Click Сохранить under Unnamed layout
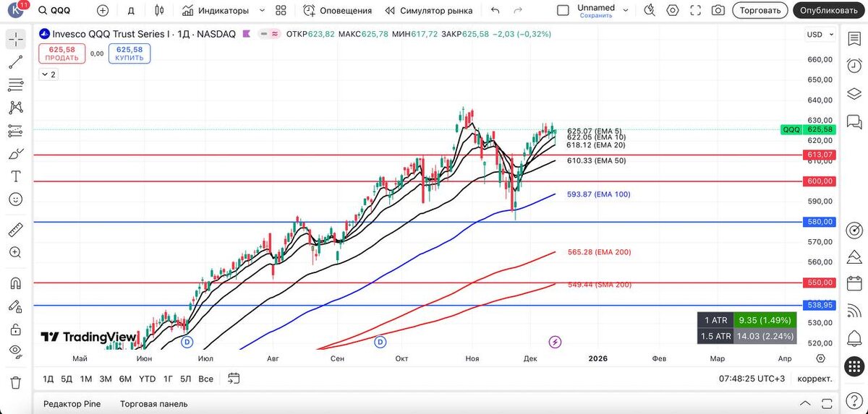 tap(596, 15)
